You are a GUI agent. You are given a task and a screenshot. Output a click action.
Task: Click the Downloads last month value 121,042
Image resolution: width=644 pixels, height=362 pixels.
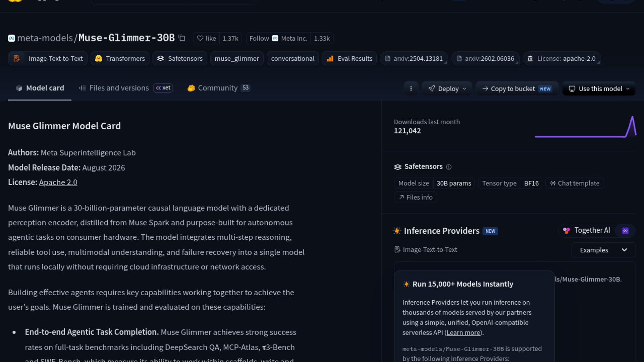[x=407, y=131]
